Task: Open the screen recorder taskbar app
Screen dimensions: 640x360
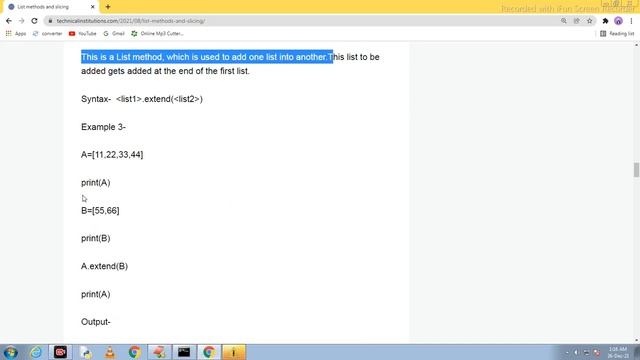Action: pos(60,352)
